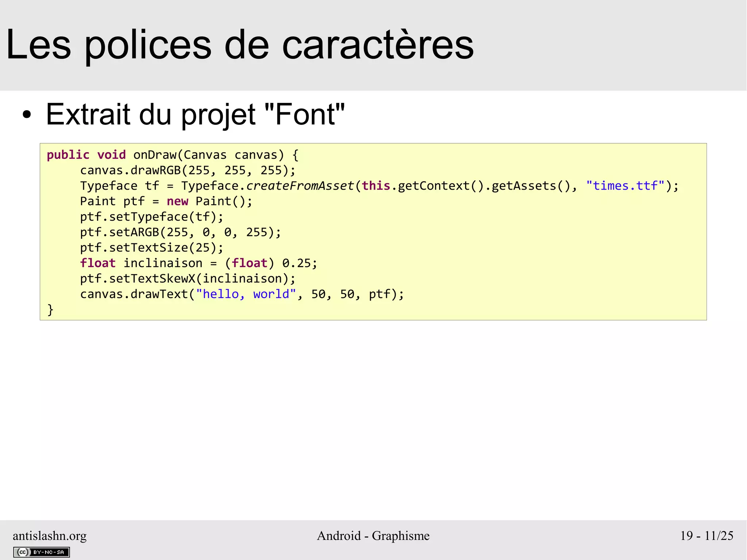The width and height of the screenshot is (747, 560).
Task: Click the ptf.setTextSize(25) line
Action: click(x=151, y=248)
